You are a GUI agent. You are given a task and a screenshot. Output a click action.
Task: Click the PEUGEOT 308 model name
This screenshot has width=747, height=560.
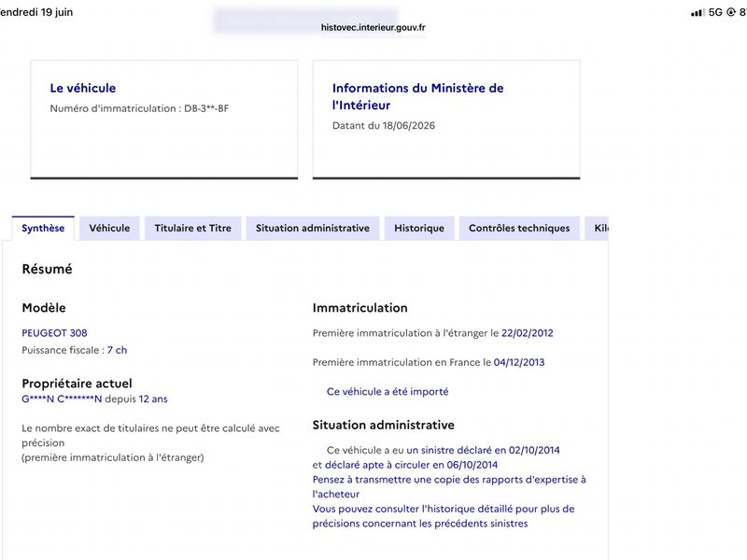click(x=54, y=333)
